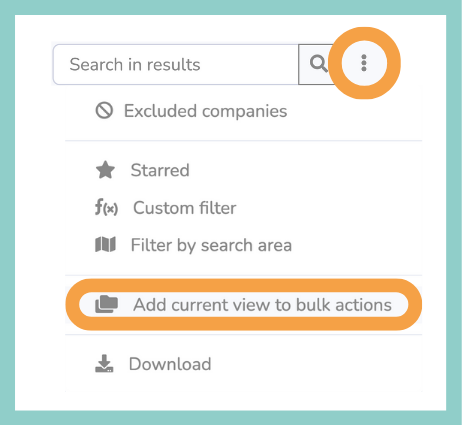Click the folded map icon

click(x=105, y=245)
